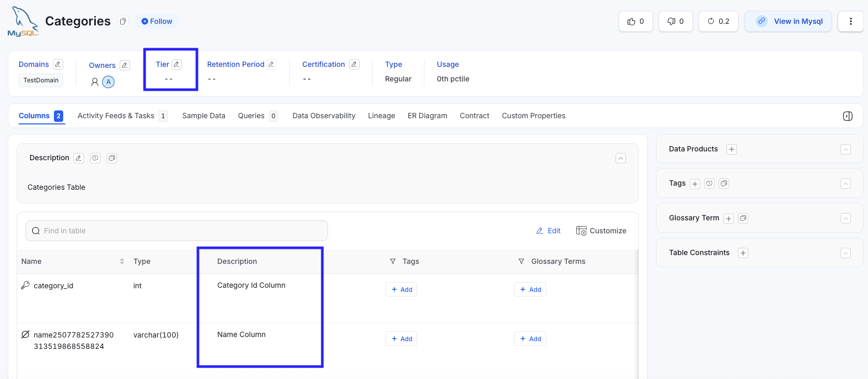Follow the Categories table
The width and height of the screenshot is (868, 379).
coord(157,21)
